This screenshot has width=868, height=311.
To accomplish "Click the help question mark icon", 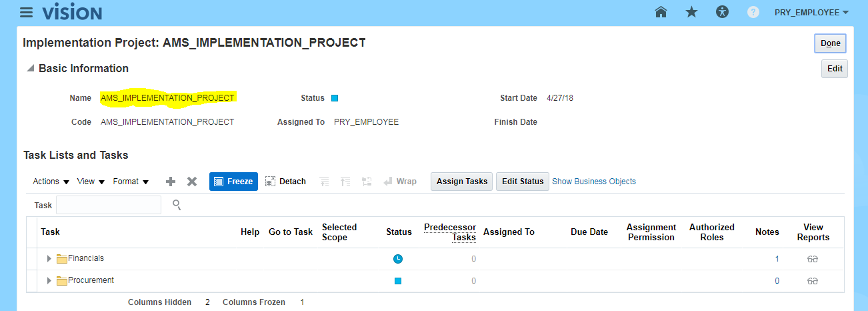I will point(753,12).
